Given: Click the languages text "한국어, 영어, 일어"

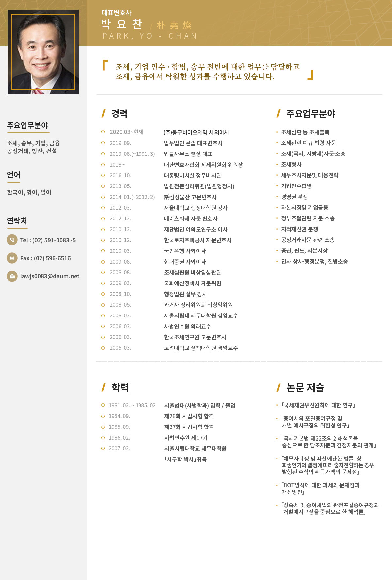Looking at the screenshot, I should pyautogui.click(x=29, y=193).
